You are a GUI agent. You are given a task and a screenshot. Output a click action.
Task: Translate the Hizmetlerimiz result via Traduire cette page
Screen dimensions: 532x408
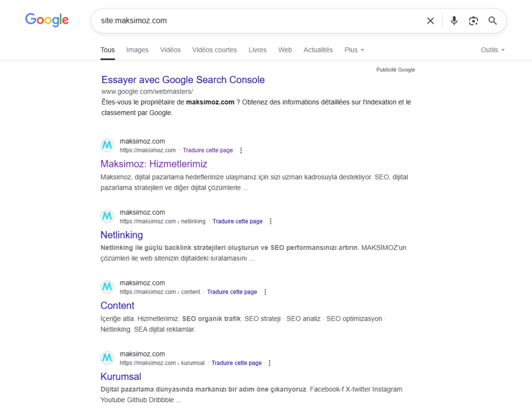click(x=208, y=150)
